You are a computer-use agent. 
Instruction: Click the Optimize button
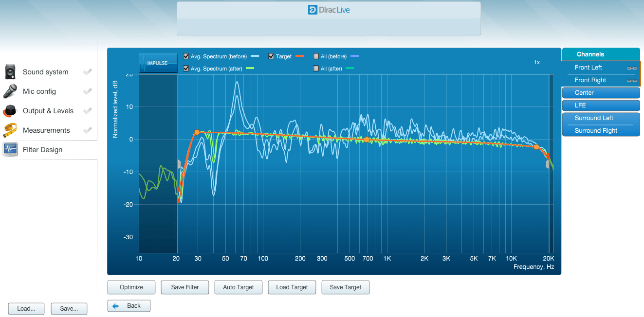131,287
